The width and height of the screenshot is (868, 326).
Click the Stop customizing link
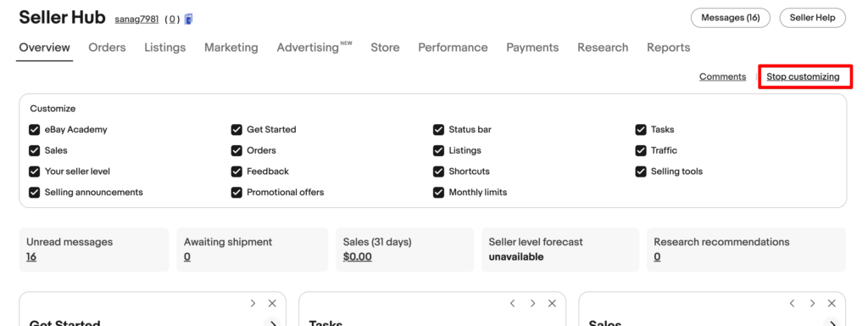pos(803,76)
